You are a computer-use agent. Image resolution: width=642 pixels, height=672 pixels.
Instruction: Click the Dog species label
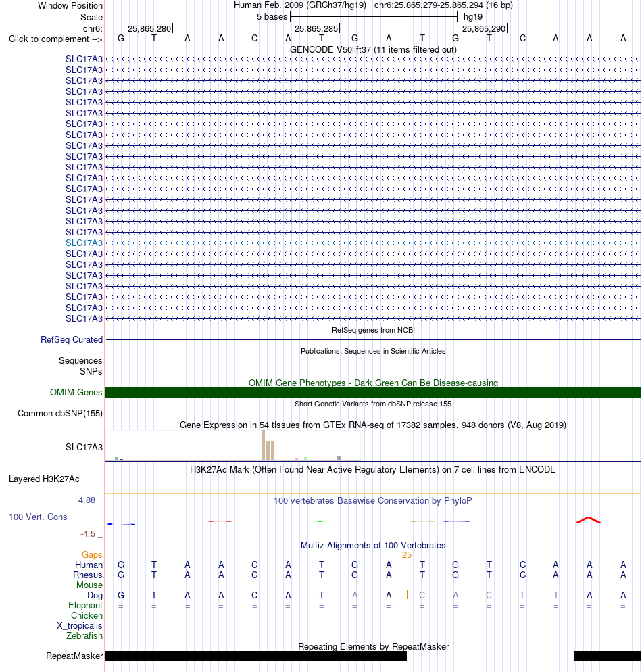coord(95,596)
